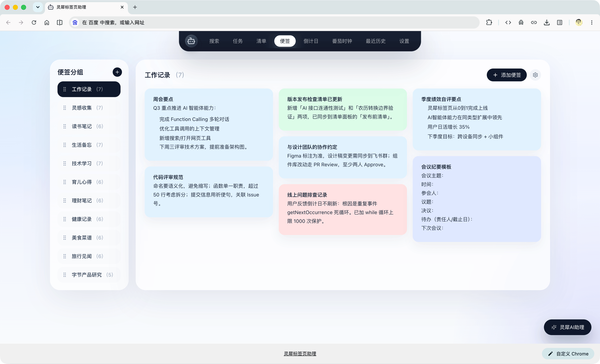Open the user profile avatar

pos(579,22)
